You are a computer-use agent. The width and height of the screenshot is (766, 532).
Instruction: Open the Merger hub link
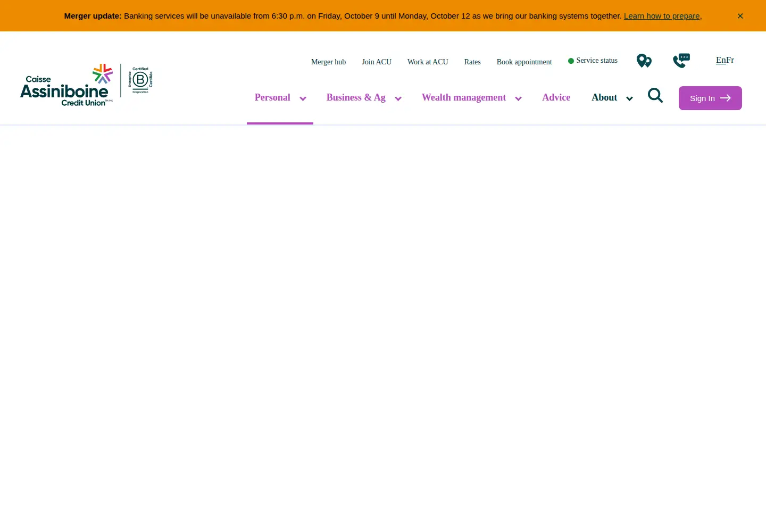329,62
